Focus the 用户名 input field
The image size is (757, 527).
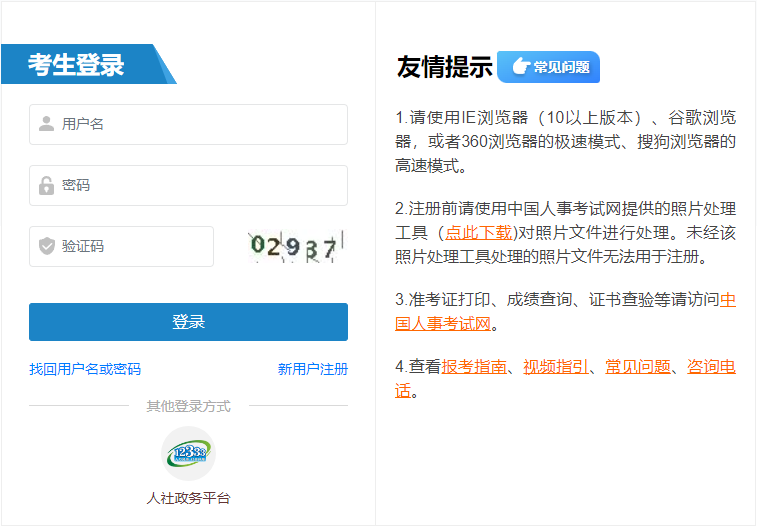[200, 125]
